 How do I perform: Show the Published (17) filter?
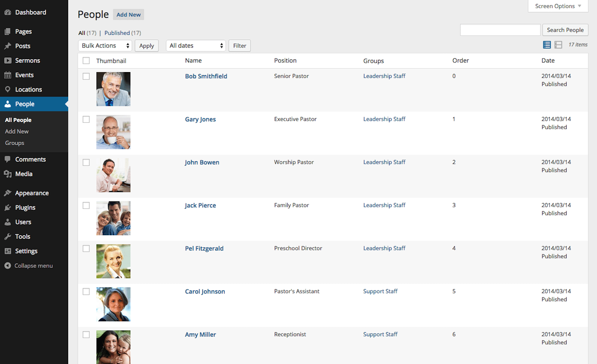[x=123, y=33]
